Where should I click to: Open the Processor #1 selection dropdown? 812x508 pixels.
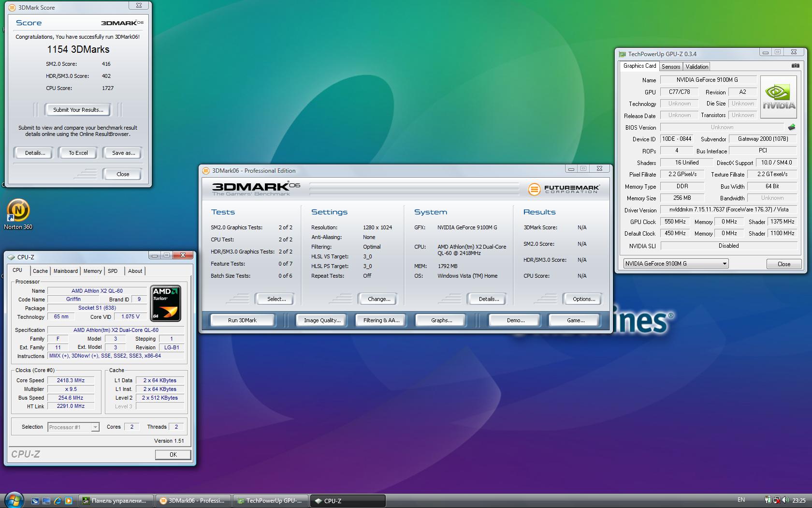(73, 427)
